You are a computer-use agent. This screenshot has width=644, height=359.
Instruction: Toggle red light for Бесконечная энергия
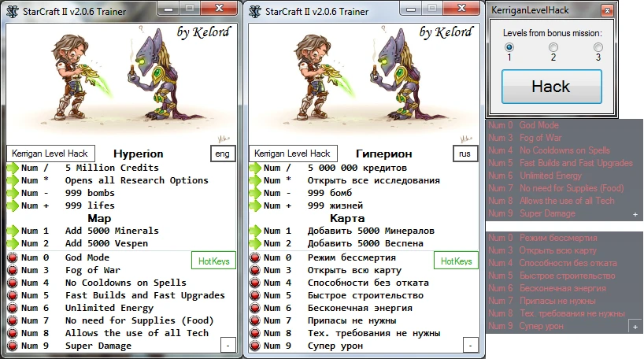point(255,308)
